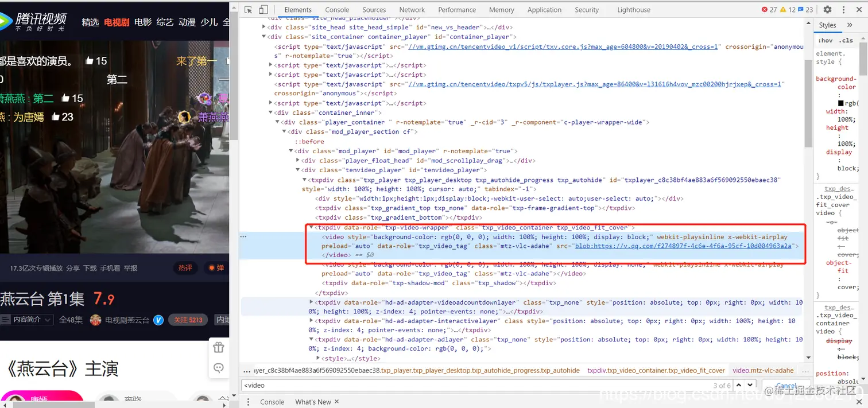
Task: Collapse the container_inner div node
Action: click(271, 113)
